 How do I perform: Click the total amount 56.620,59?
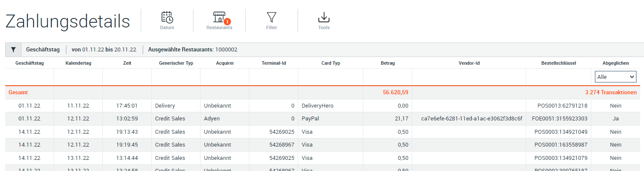395,92
